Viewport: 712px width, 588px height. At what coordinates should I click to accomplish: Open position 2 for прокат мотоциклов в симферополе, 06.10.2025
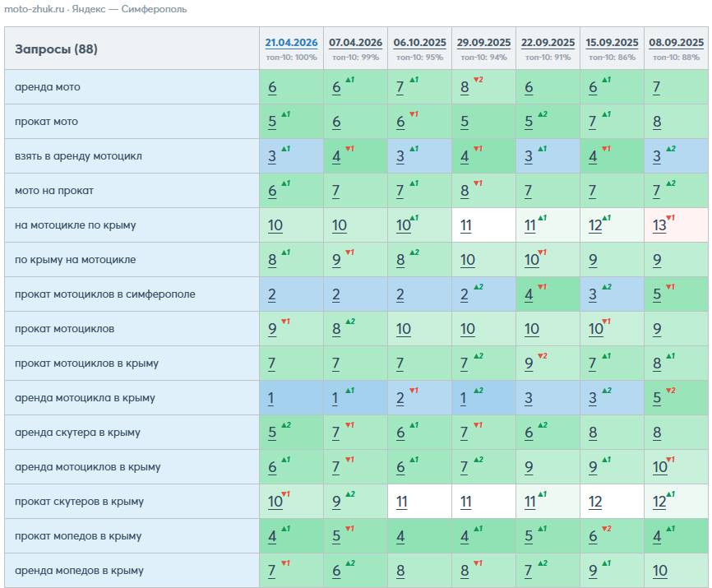(400, 294)
